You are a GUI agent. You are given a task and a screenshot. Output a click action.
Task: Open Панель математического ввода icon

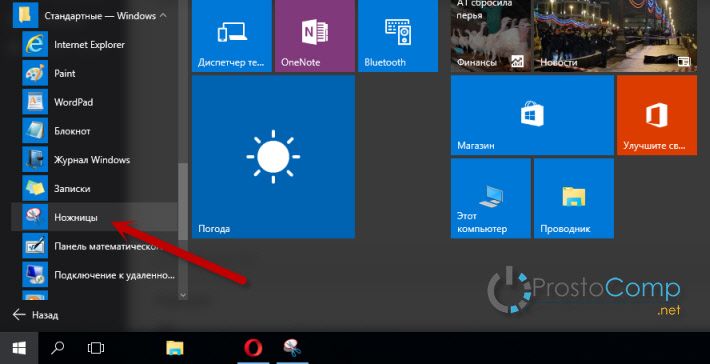coord(35,246)
